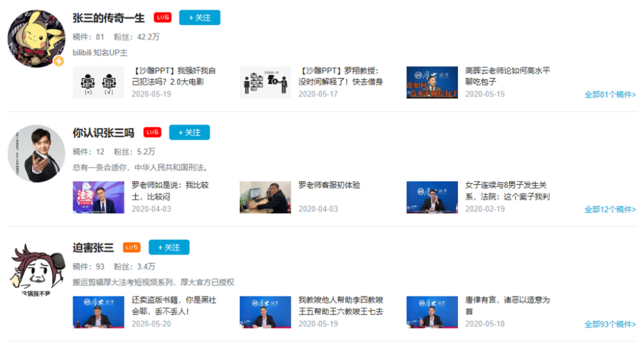Click date 2020-05-15 under 高晖云老师 video
This screenshot has height=344, width=644.
pyautogui.click(x=485, y=94)
